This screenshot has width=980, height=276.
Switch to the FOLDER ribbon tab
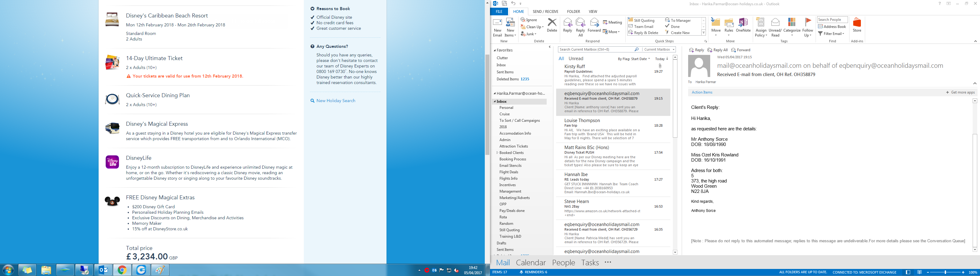pos(573,11)
